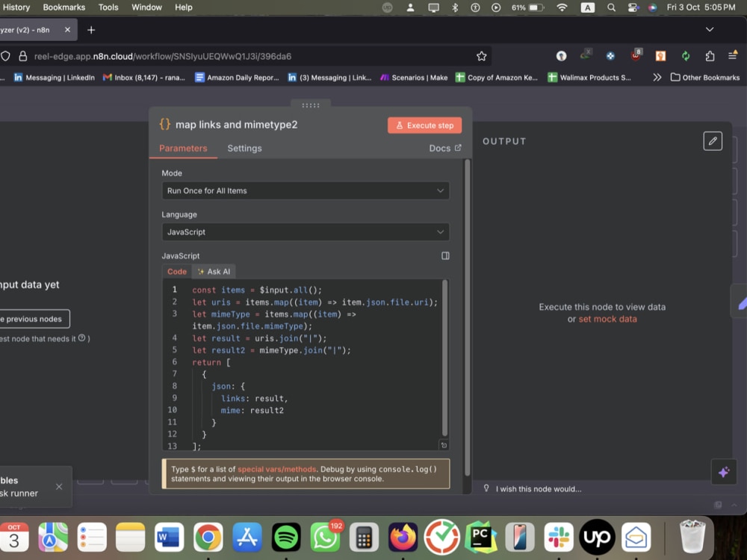The height and width of the screenshot is (560, 747).
Task: Open Calculator from the dock
Action: [x=364, y=537]
